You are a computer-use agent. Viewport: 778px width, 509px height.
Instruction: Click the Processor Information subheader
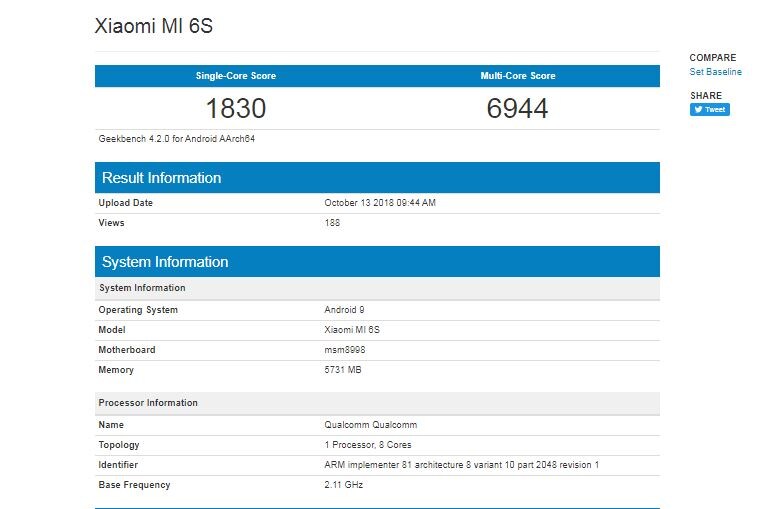click(x=377, y=403)
